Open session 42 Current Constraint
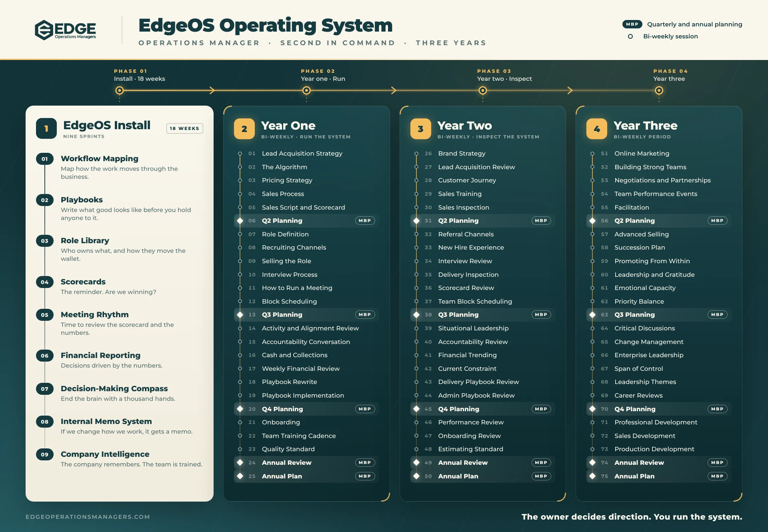 [483, 369]
